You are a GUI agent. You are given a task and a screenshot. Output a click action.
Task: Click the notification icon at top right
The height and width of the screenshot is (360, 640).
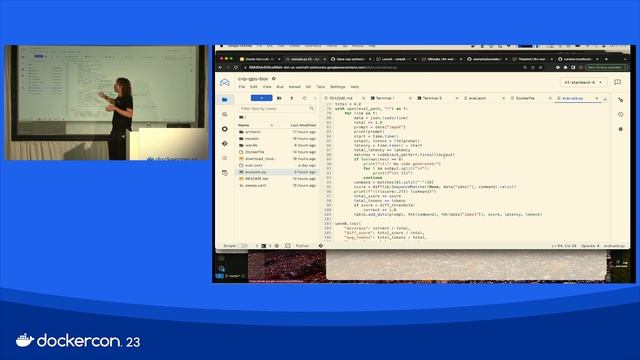[x=618, y=82]
